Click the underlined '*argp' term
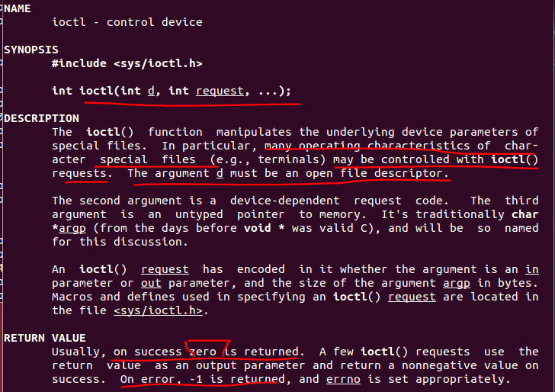The image size is (555, 392). click(69, 228)
